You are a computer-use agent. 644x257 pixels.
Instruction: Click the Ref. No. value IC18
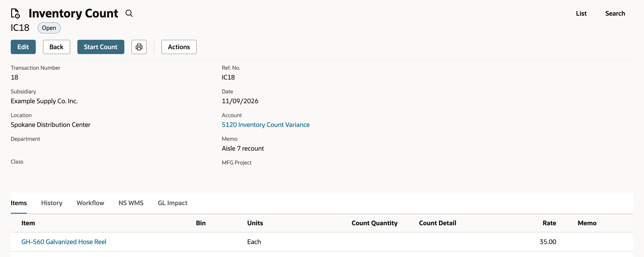(228, 77)
